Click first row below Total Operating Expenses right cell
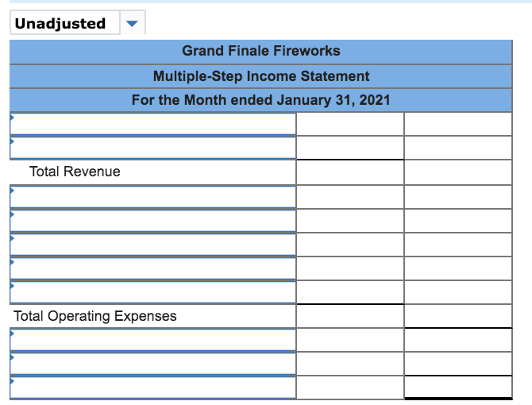Image resolution: width=532 pixels, height=405 pixels. [458, 340]
